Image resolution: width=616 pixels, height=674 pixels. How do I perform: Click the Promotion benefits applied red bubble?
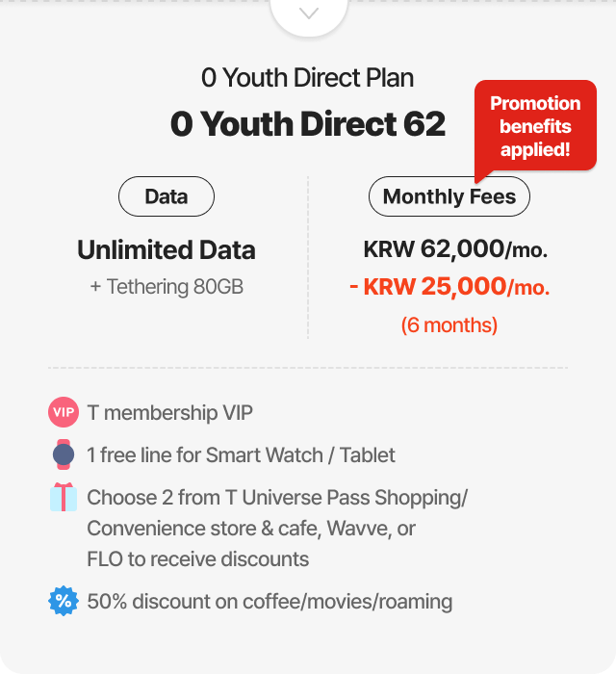pyautogui.click(x=534, y=126)
